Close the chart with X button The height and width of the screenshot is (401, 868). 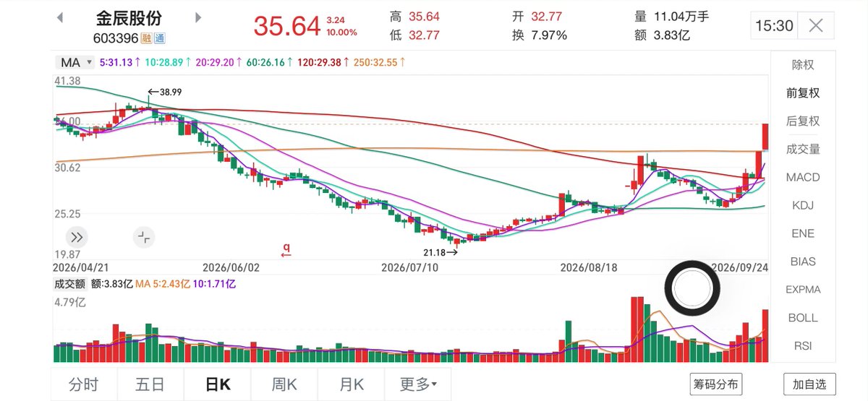coord(816,26)
